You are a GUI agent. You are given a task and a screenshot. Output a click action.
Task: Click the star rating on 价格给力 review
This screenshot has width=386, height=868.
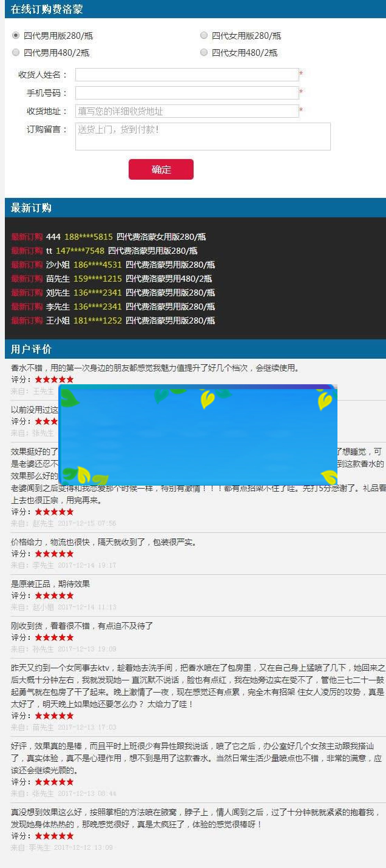point(54,554)
